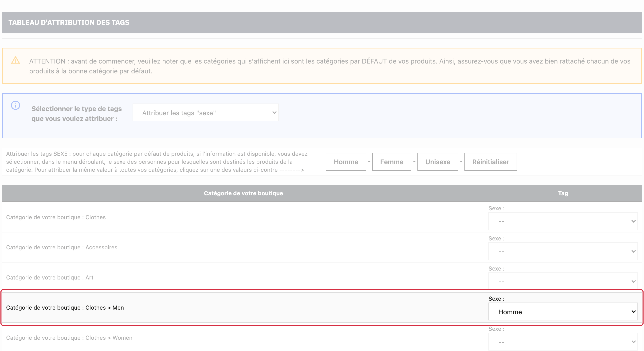This screenshot has height=351, width=644.
Task: Click the 'Attribuer les tags SEXE' instructions paragraph
Action: (157, 162)
